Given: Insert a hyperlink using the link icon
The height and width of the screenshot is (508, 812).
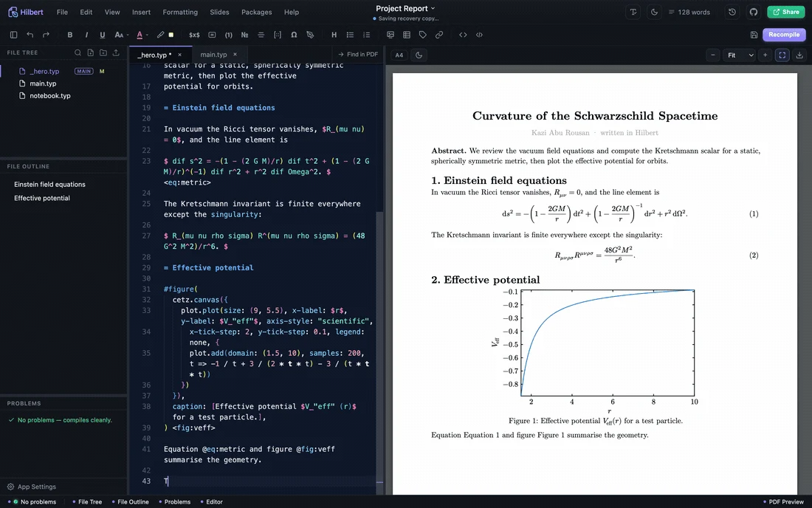Looking at the screenshot, I should 439,35.
